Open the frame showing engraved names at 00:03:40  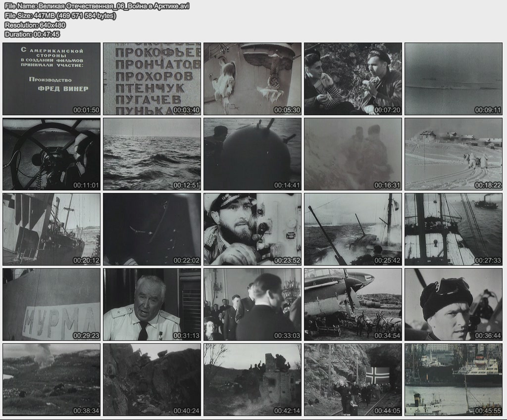[x=152, y=79]
